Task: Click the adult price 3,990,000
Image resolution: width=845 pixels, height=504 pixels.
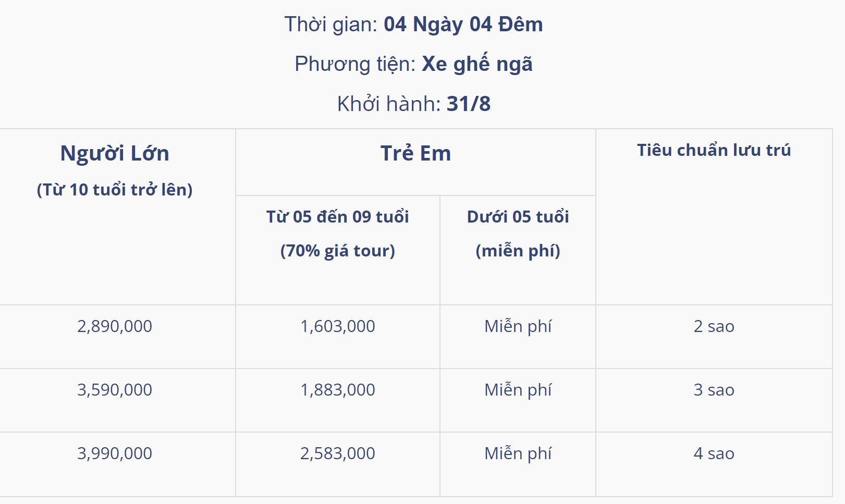Action: coord(115,453)
